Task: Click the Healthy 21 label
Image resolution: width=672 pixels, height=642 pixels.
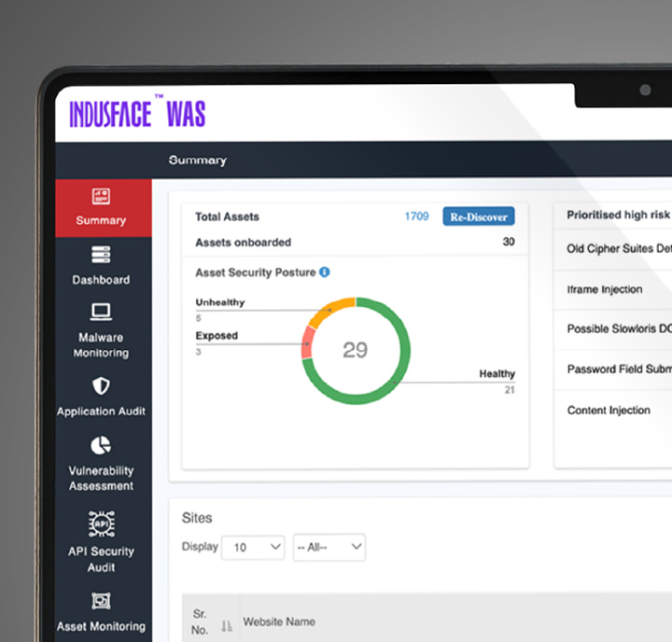Action: tap(497, 382)
